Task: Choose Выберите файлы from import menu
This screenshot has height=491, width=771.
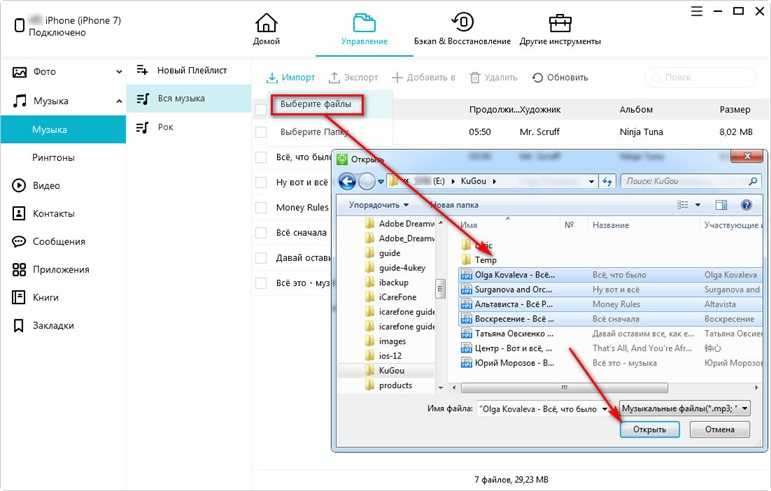Action: [316, 104]
